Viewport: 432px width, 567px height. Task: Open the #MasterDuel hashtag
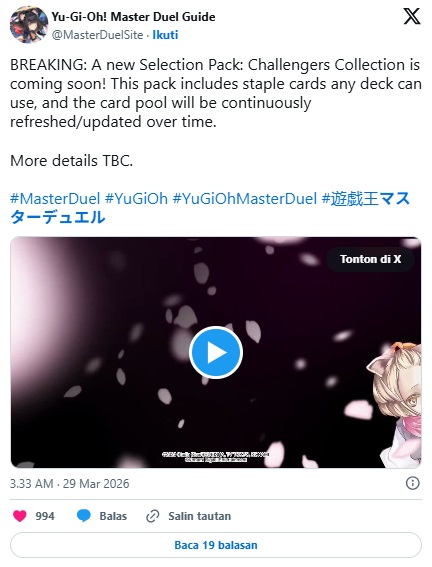click(x=55, y=199)
